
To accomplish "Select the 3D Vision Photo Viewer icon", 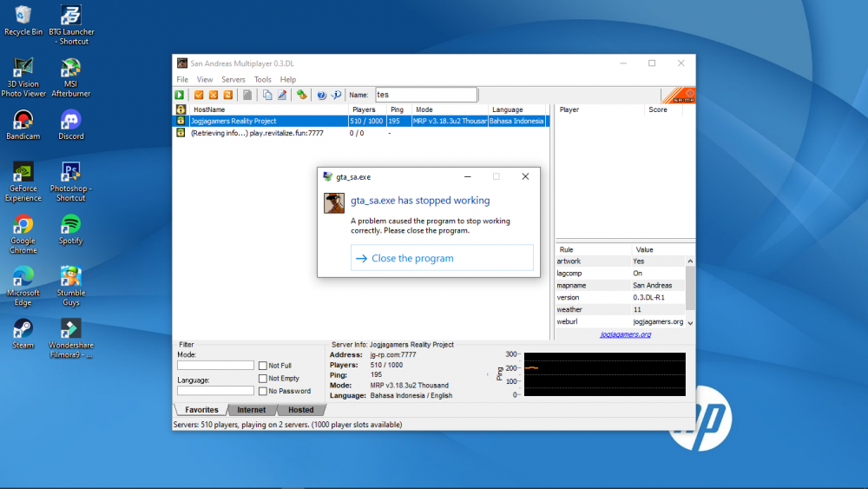I will click(x=23, y=77).
